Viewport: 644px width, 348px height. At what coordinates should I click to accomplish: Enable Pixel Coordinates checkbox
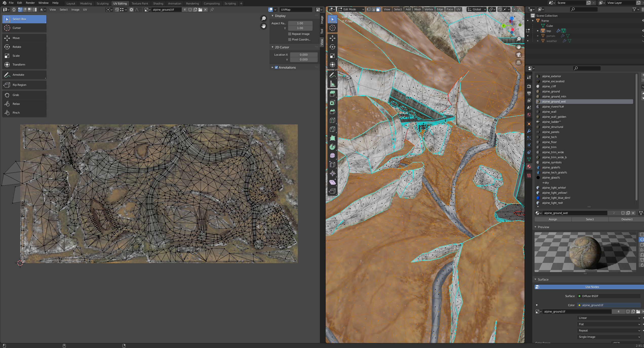pyautogui.click(x=290, y=40)
